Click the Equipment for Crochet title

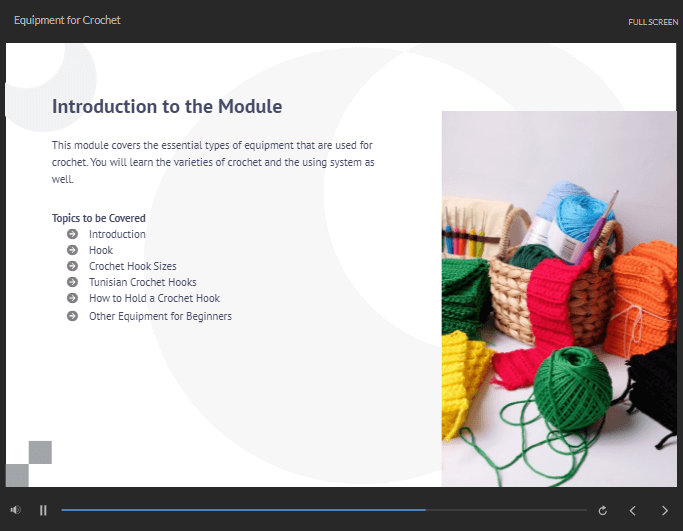67,20
